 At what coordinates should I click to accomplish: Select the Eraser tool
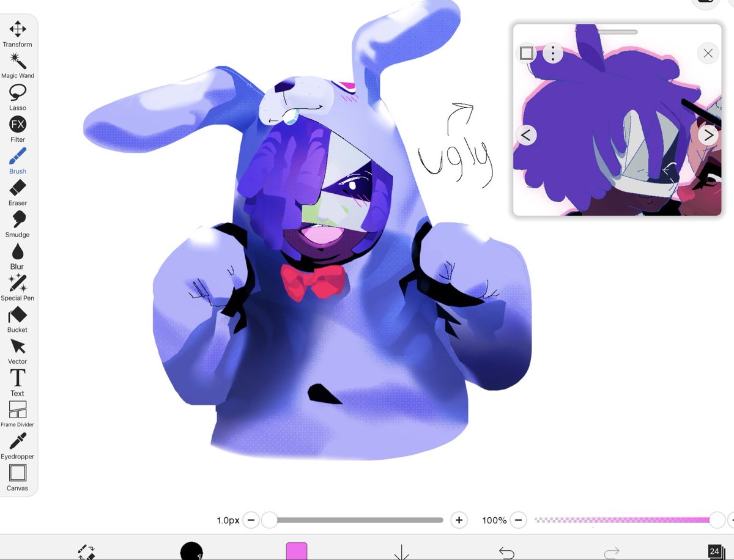[x=18, y=193]
